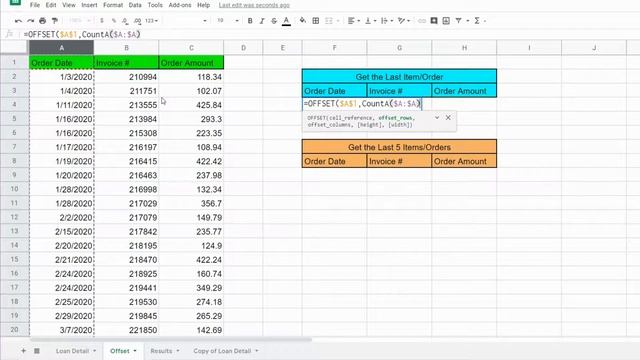
Task: Open the Add-ons menu
Action: [180, 5]
